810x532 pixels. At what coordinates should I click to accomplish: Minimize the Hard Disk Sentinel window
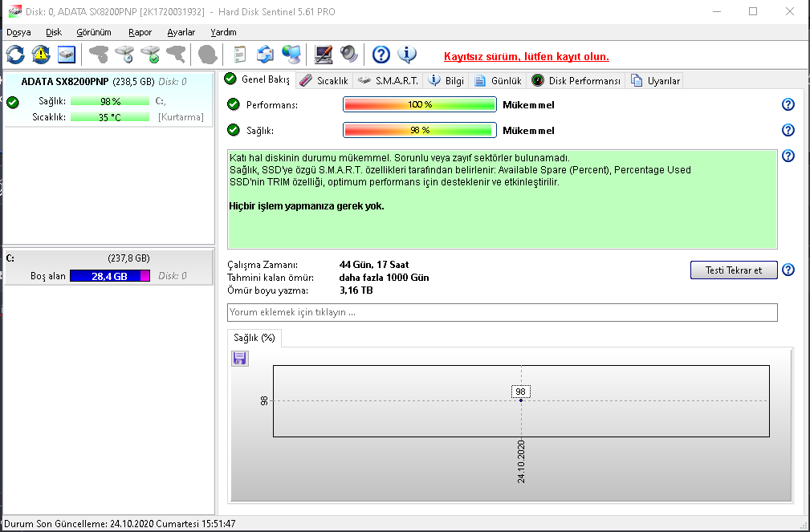click(x=717, y=11)
